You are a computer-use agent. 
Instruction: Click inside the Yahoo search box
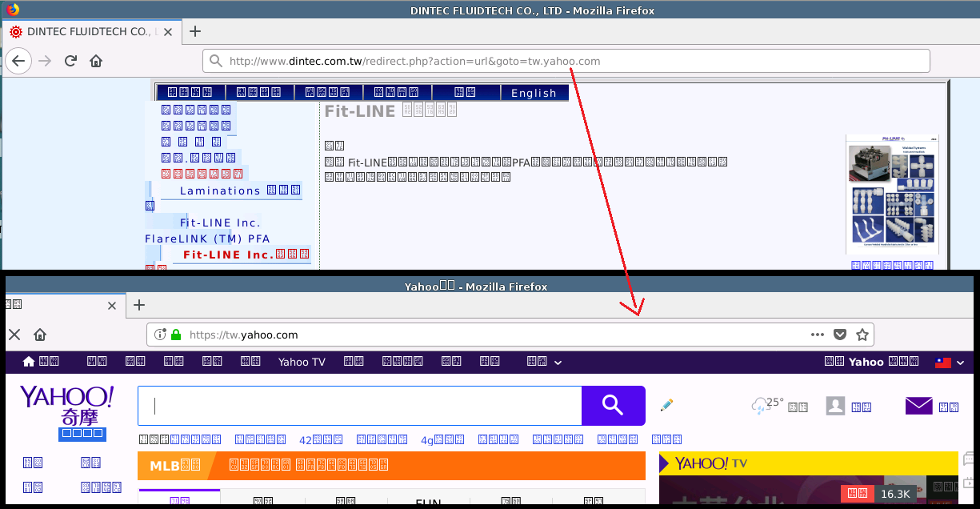click(x=360, y=406)
